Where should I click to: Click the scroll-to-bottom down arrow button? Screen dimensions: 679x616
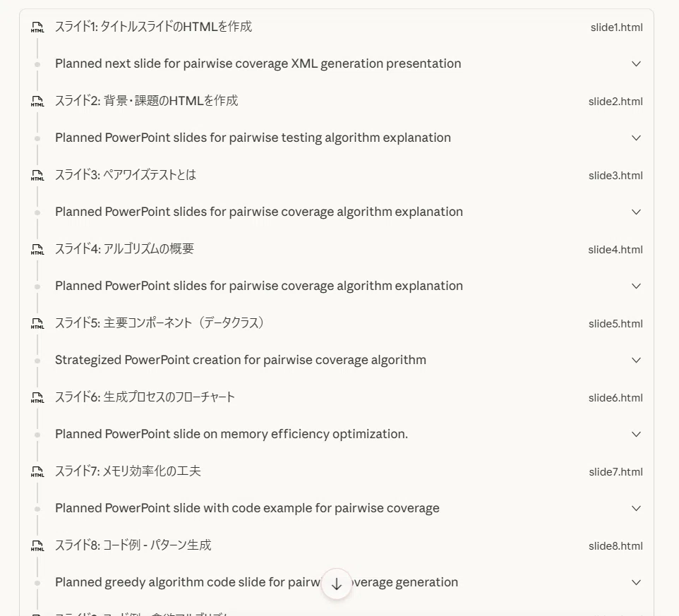tap(337, 584)
